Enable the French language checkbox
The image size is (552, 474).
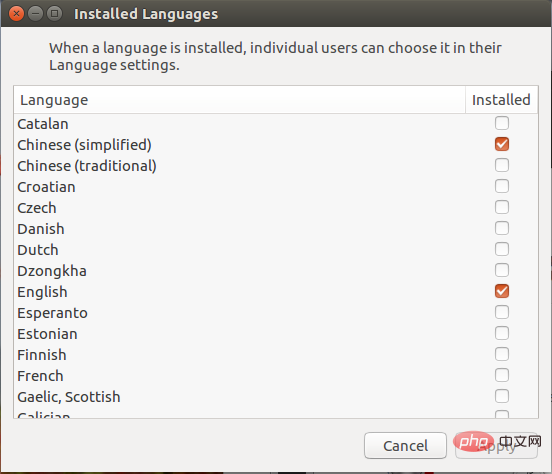(502, 375)
